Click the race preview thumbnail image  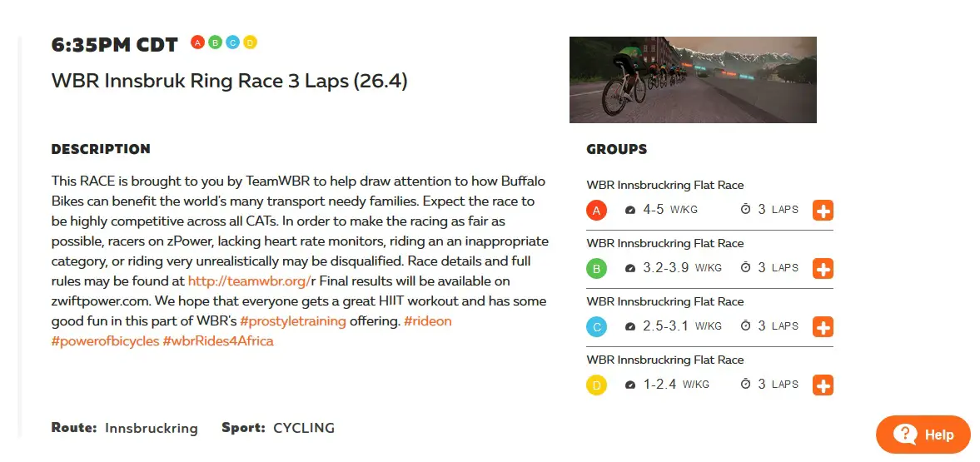[x=693, y=79]
